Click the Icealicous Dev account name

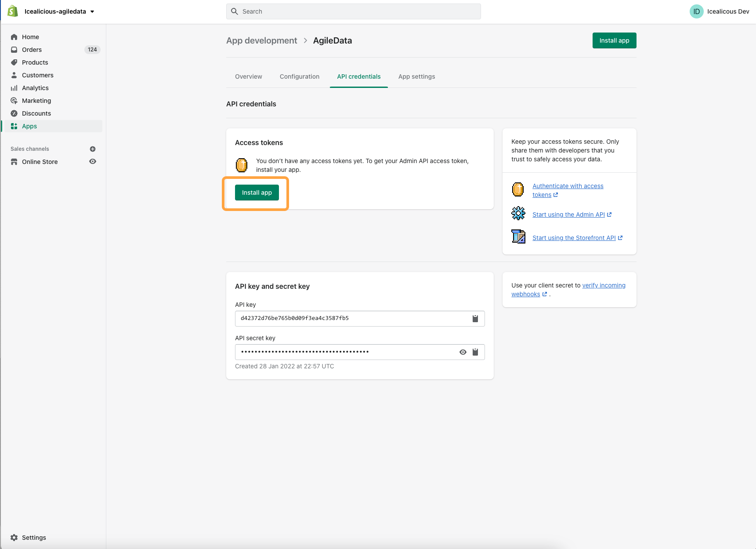tap(728, 11)
